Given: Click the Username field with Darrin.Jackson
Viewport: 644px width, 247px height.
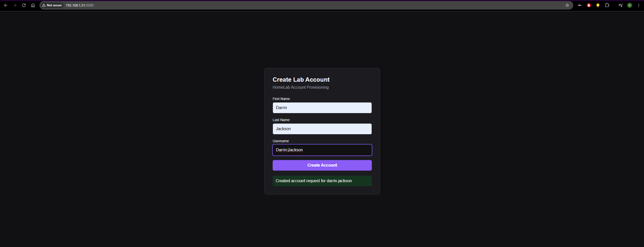Looking at the screenshot, I should click(x=322, y=150).
